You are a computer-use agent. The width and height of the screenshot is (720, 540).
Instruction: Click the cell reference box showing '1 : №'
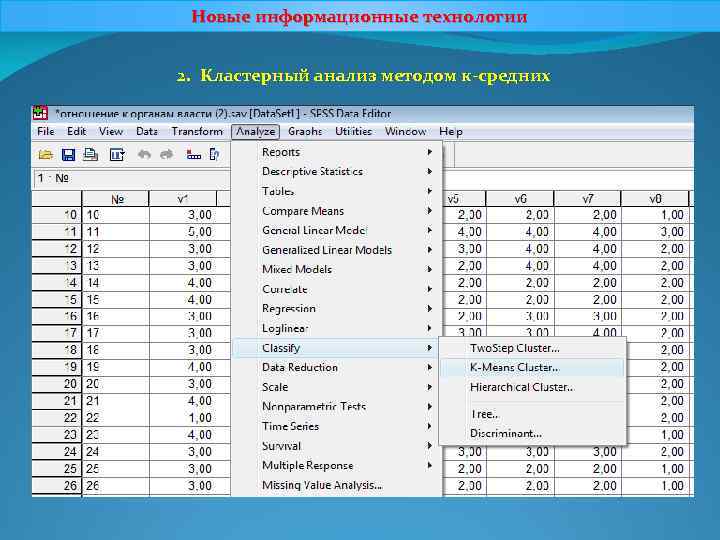pyautogui.click(x=131, y=179)
